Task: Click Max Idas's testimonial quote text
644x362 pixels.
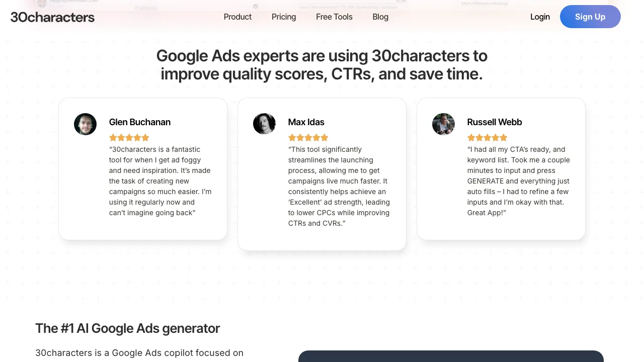Action: (339, 186)
